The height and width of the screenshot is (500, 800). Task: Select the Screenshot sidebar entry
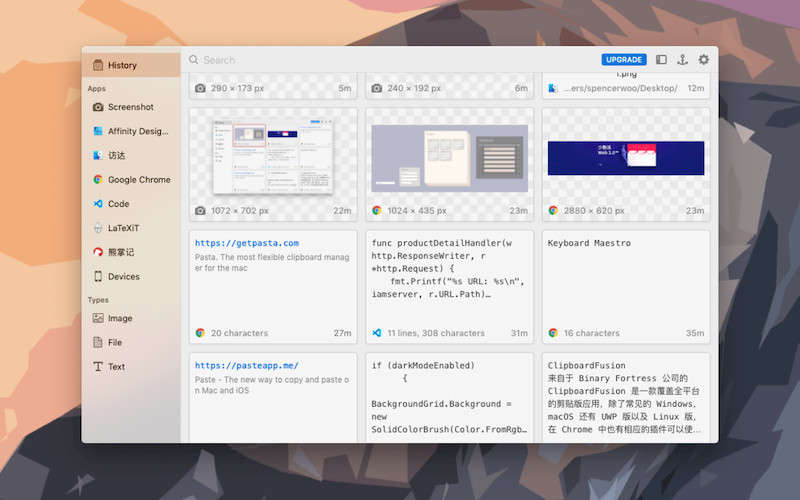(x=131, y=107)
